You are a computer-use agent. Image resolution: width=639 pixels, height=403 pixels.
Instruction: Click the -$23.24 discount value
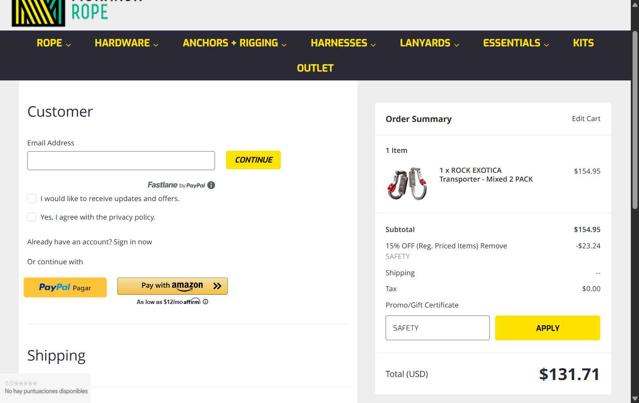click(588, 246)
